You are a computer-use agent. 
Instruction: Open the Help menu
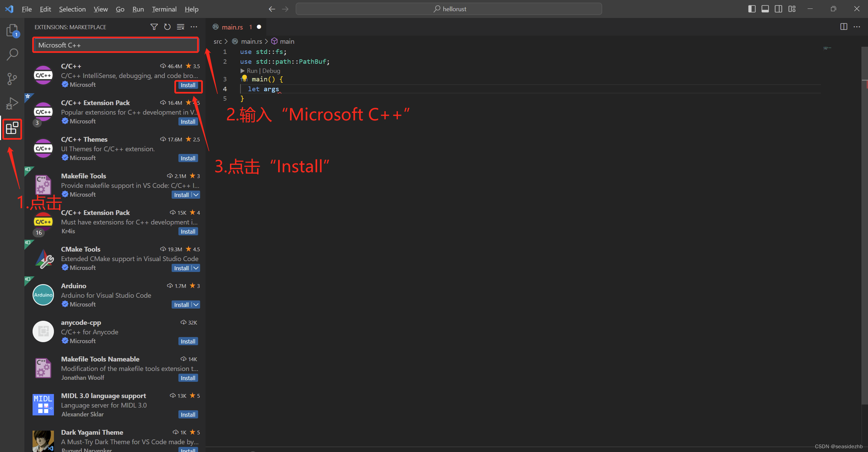(x=191, y=9)
